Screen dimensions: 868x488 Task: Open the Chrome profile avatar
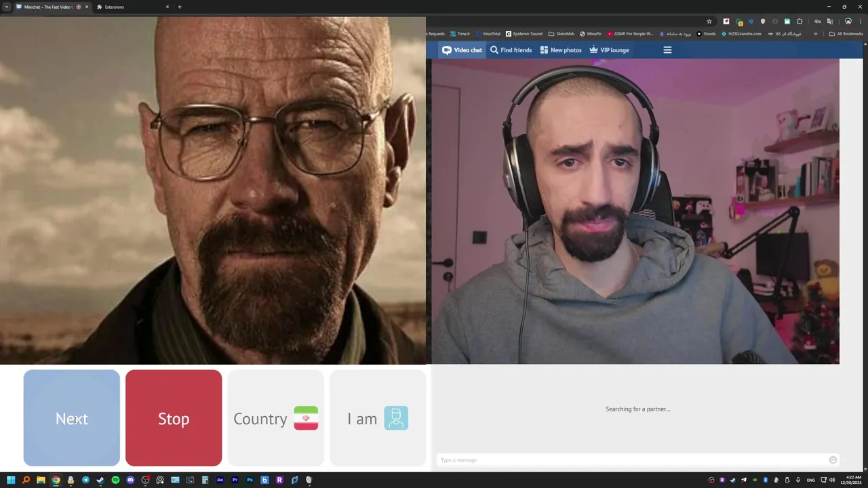point(848,22)
